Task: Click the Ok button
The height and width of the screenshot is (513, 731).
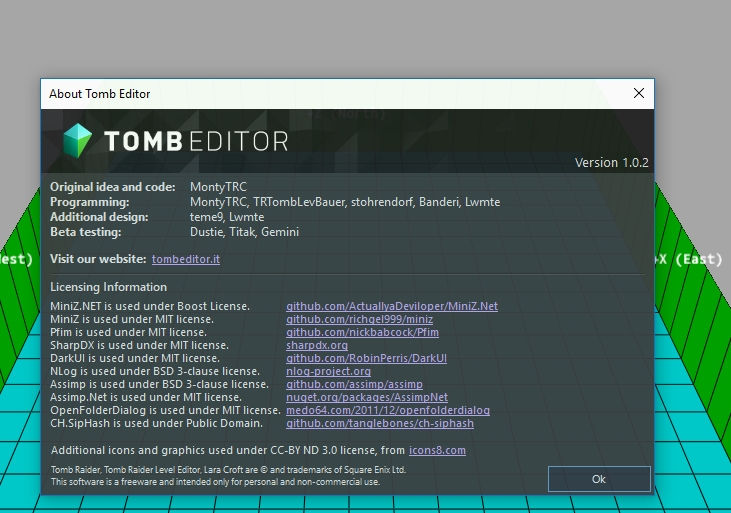Action: coord(599,479)
